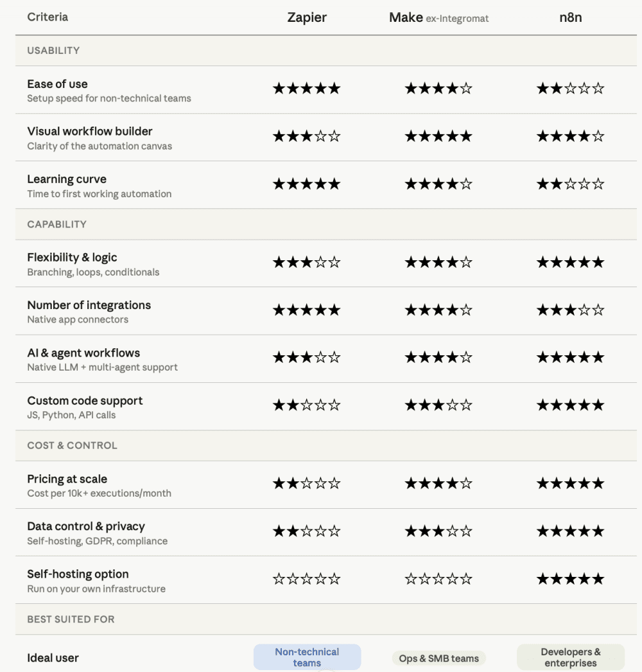Select the Make ex-Integromat column header
This screenshot has height=672, width=642.
click(x=438, y=17)
